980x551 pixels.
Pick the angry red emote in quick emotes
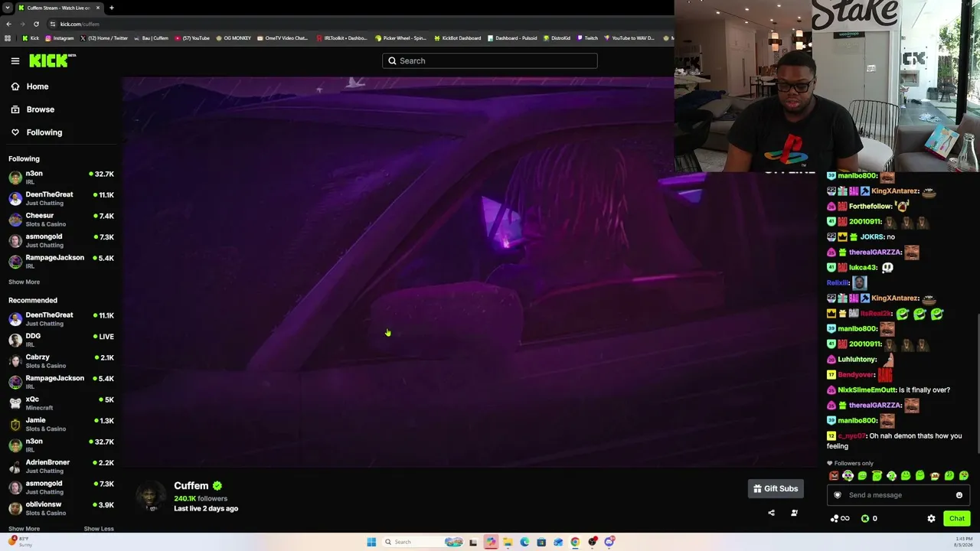(x=834, y=476)
